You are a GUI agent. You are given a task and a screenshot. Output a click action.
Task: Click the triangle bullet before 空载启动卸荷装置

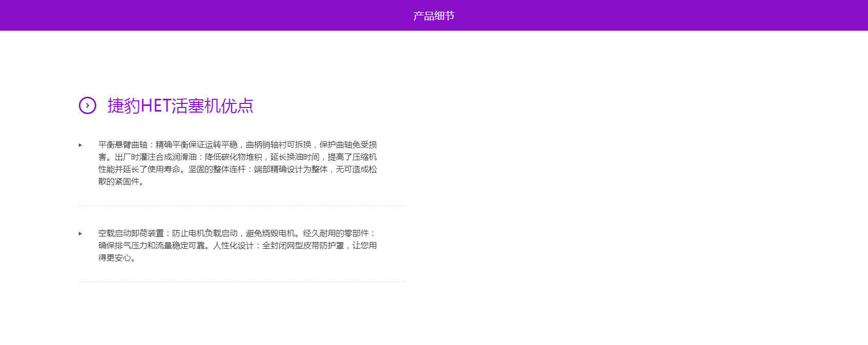[x=80, y=233]
